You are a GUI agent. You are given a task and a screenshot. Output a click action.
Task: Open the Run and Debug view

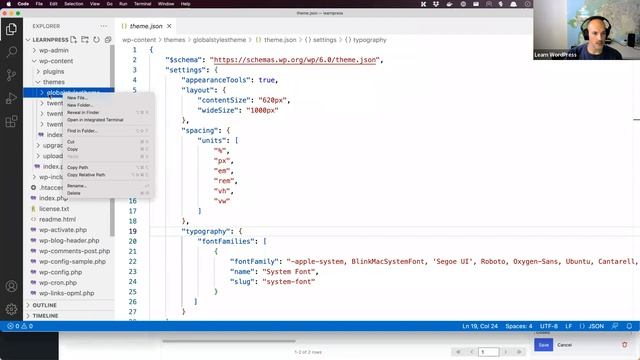(11, 98)
